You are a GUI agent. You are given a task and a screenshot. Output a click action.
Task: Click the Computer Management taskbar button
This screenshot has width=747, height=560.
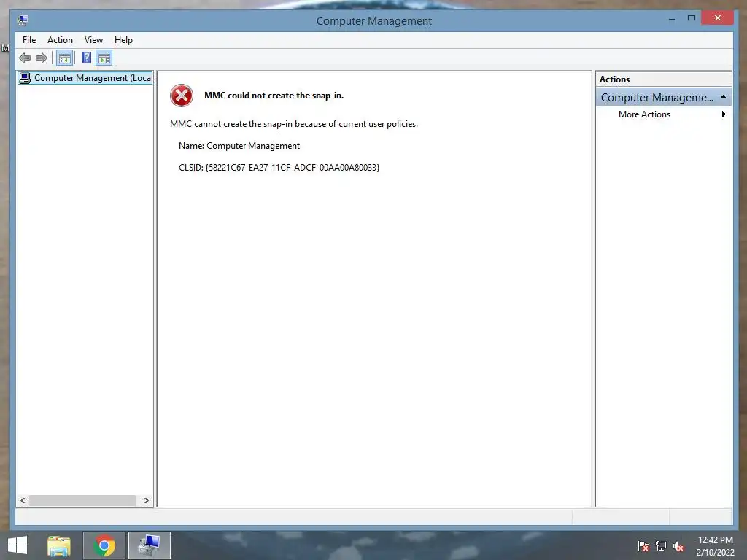[149, 545]
